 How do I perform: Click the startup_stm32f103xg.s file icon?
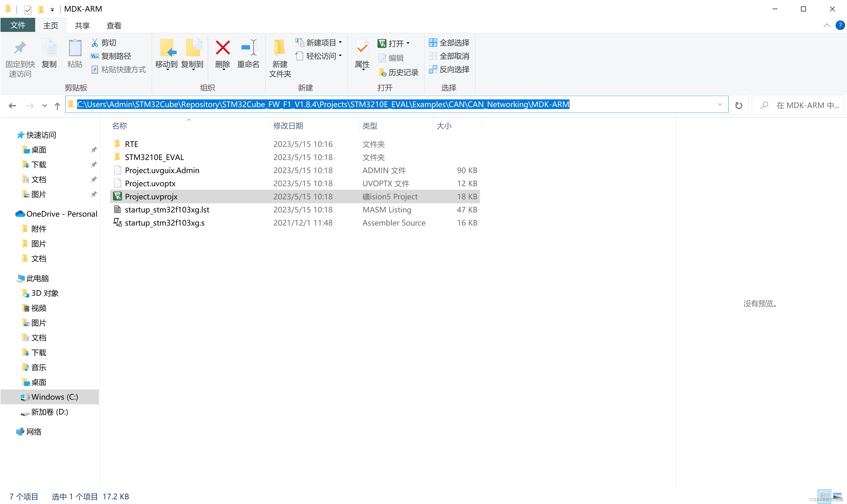coord(118,223)
